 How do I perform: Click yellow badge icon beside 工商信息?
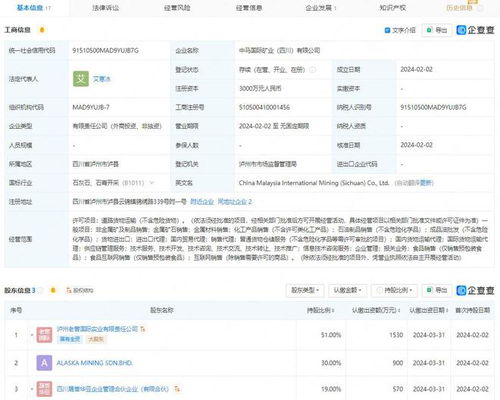pos(42,30)
